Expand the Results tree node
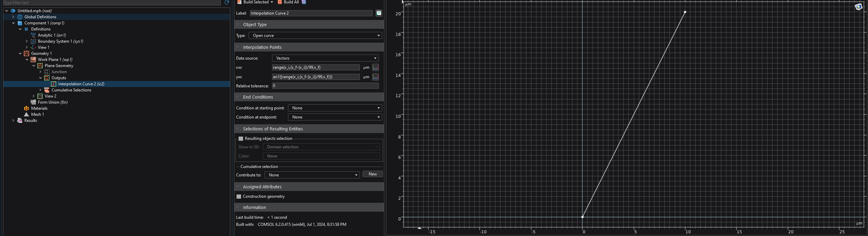 pyautogui.click(x=13, y=121)
